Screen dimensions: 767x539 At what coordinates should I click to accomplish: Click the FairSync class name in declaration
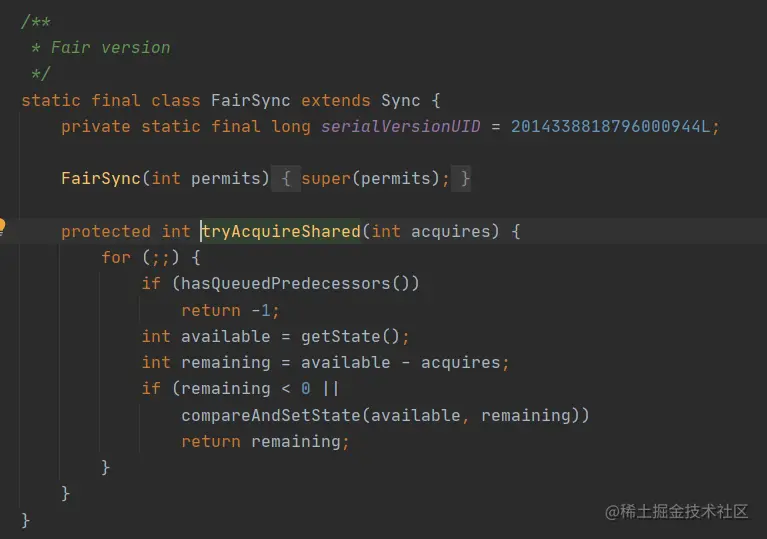pos(250,101)
